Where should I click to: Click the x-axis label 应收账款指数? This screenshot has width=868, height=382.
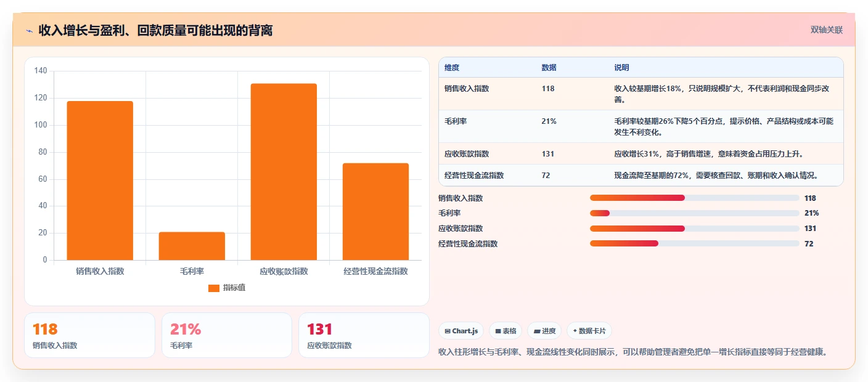tap(284, 271)
